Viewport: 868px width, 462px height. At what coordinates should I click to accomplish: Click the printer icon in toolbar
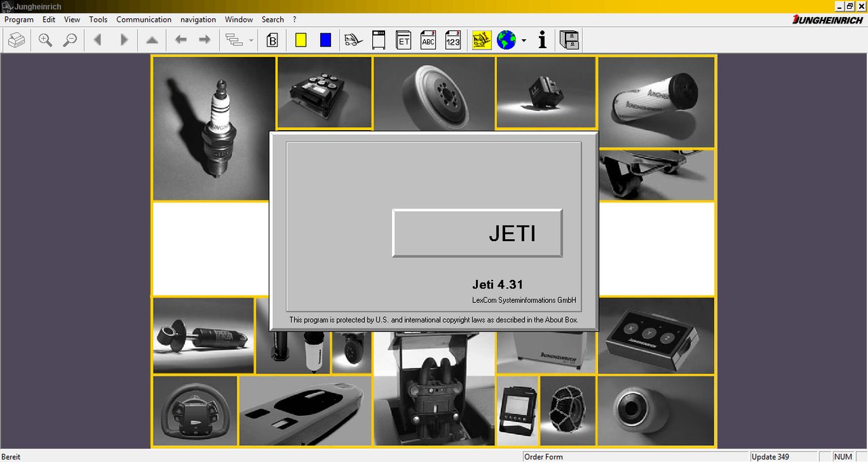17,40
